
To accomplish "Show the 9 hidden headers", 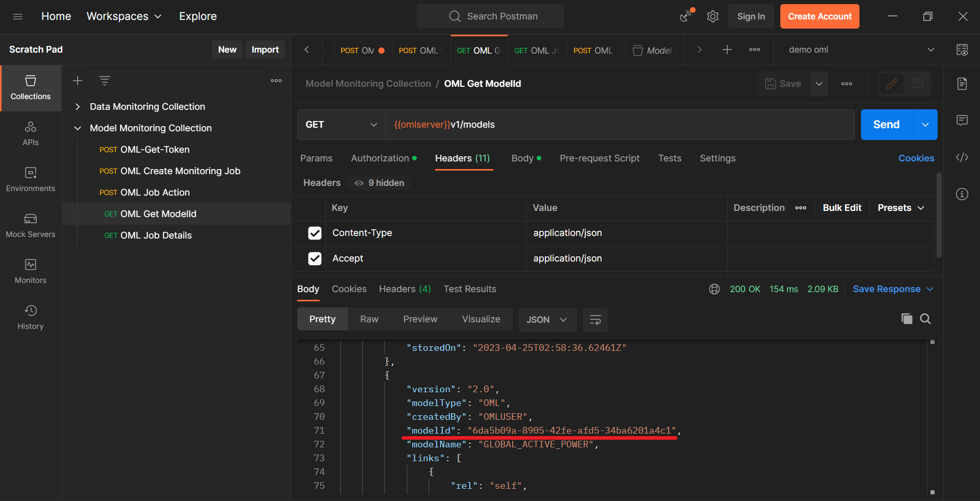I will coord(379,183).
